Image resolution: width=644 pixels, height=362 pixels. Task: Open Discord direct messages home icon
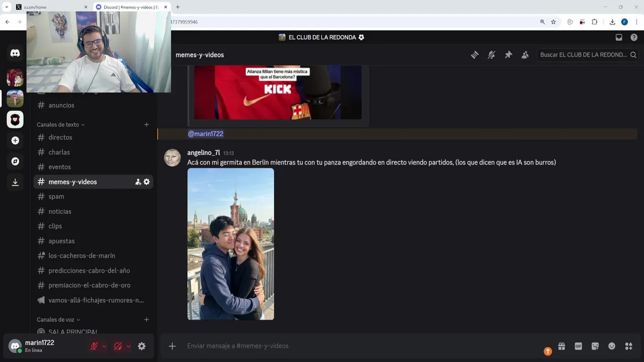(x=15, y=53)
